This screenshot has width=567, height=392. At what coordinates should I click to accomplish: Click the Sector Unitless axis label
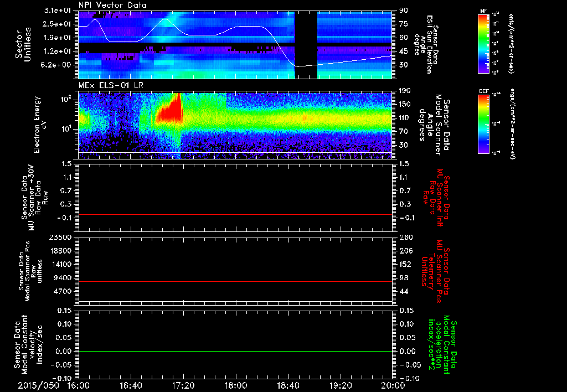coord(23,44)
